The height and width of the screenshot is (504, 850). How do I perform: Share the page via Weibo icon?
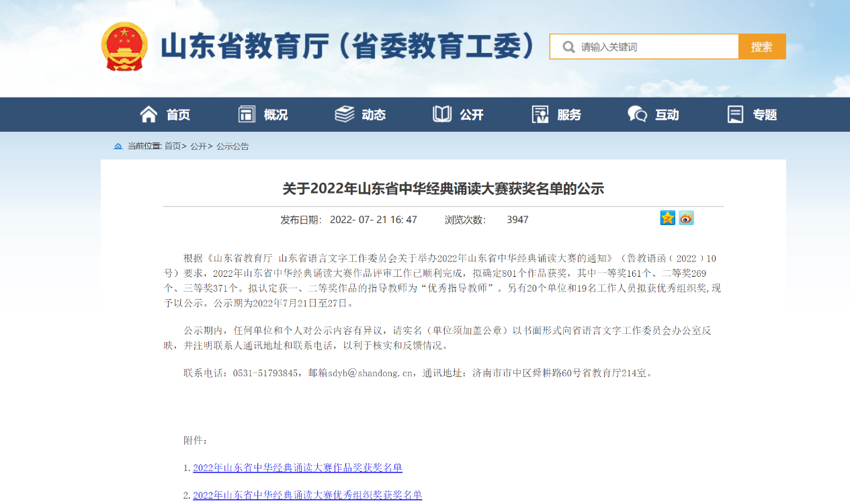click(x=686, y=218)
